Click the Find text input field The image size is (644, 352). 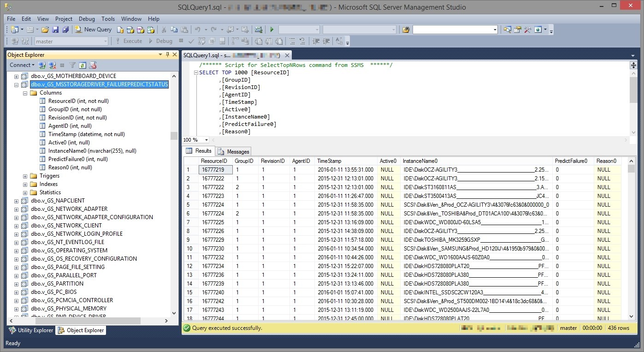452,30
